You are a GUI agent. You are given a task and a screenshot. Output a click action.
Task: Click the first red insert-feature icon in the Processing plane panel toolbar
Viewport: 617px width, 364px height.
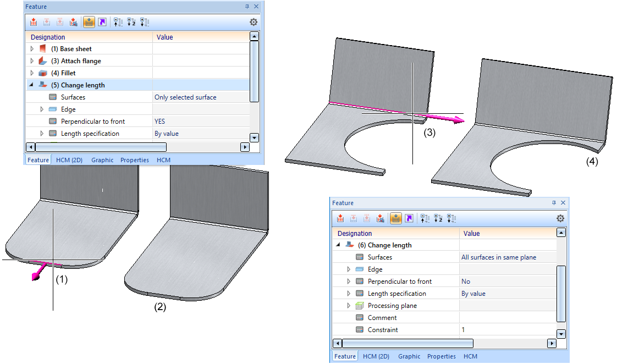(x=340, y=218)
